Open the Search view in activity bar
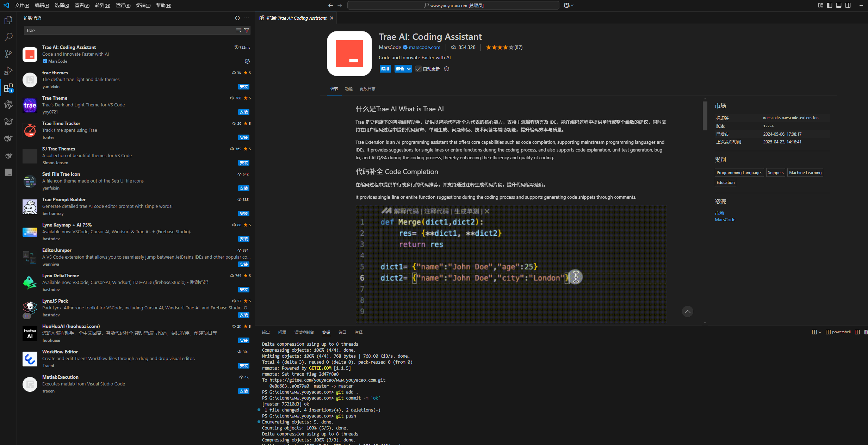Viewport: 868px width, 445px height. click(x=8, y=37)
